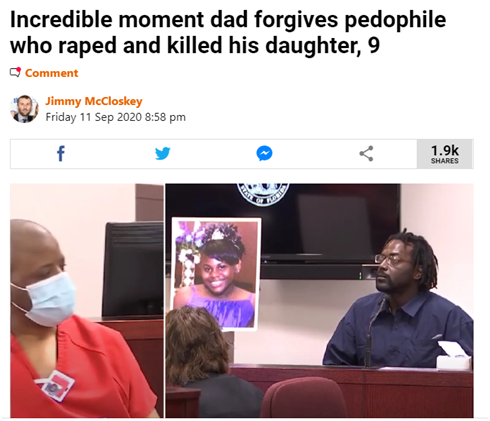Image resolution: width=490 pixels, height=421 pixels.
Task: Click the tissue box on the stand
Action: click(454, 356)
